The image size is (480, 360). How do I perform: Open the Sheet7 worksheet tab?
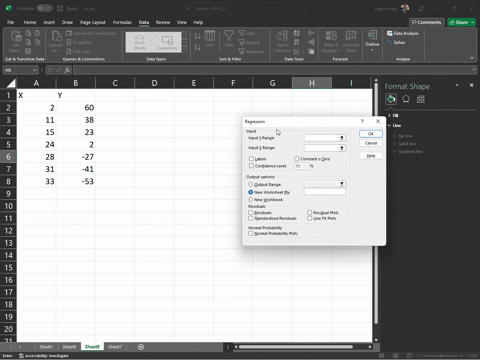pyautogui.click(x=115, y=347)
